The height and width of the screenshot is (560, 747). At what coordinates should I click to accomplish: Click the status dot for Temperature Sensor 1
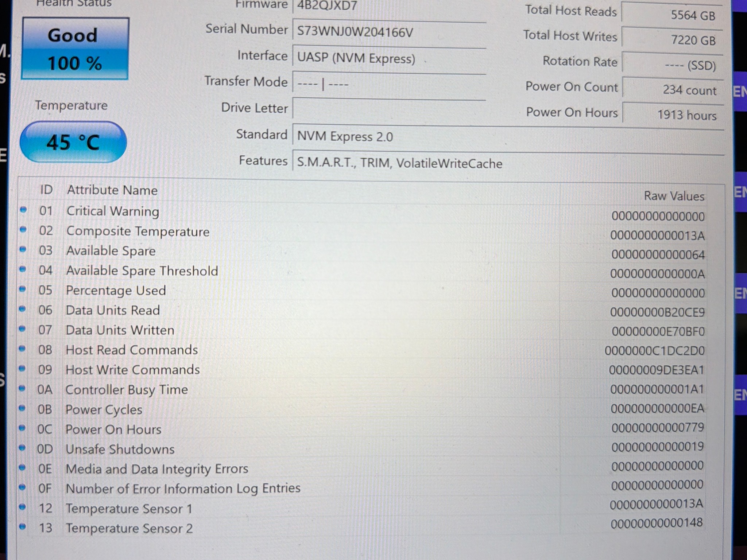point(23,506)
